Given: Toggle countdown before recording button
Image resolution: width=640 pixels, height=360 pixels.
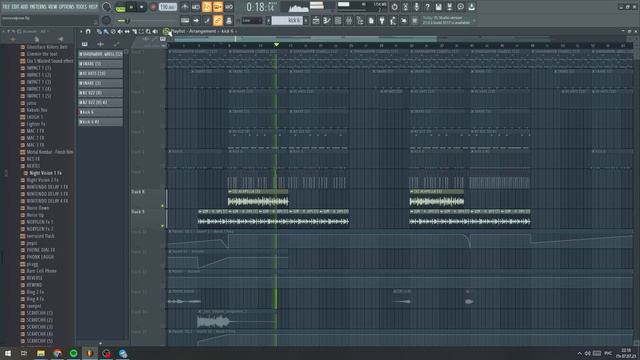Looking at the screenshot, I should tap(207, 7).
